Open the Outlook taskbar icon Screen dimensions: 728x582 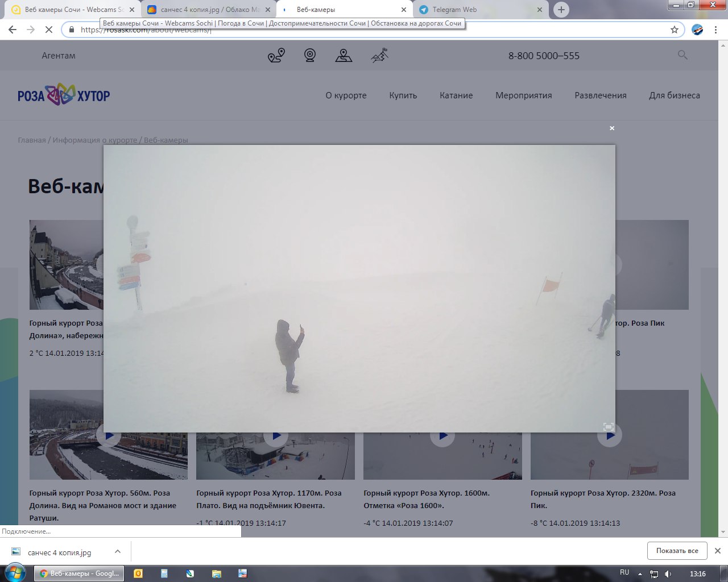138,573
